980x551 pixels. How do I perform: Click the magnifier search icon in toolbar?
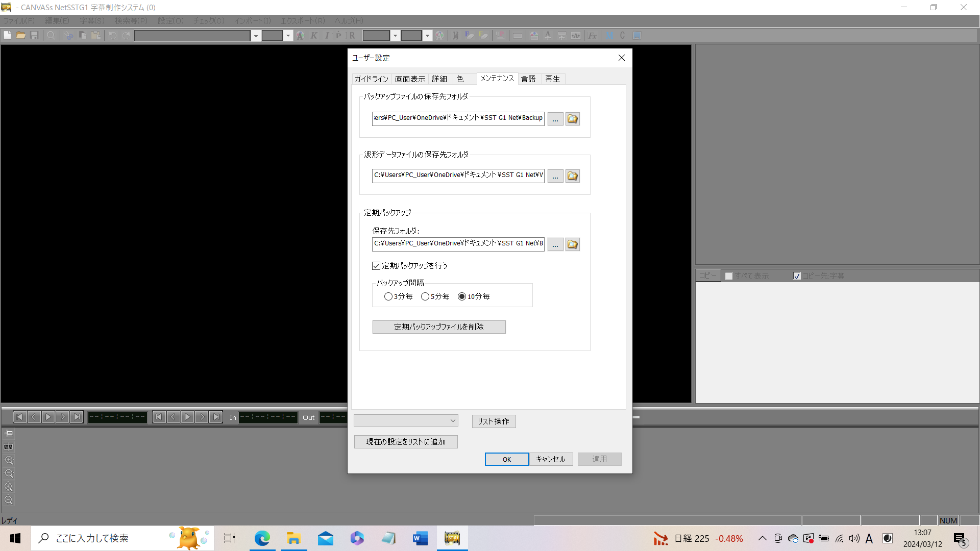[51, 35]
